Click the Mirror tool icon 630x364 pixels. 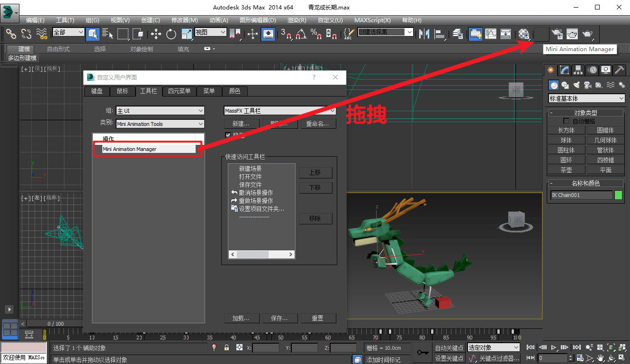click(x=424, y=34)
